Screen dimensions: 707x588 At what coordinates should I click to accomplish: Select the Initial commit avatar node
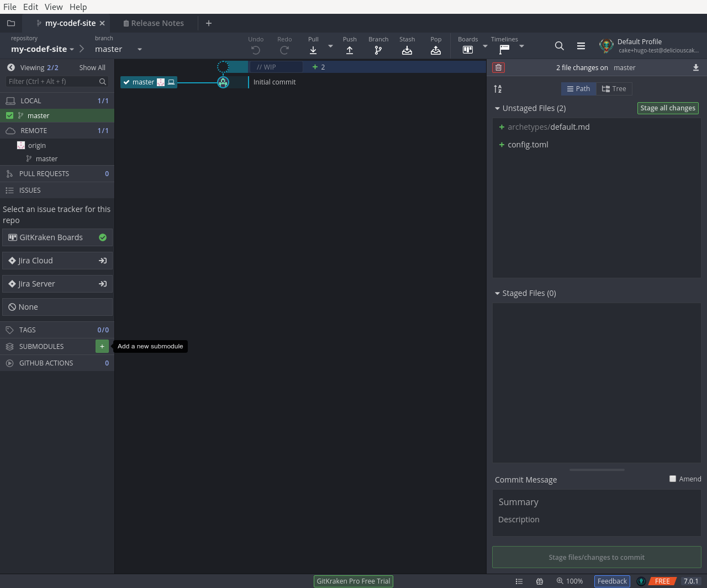pyautogui.click(x=223, y=82)
